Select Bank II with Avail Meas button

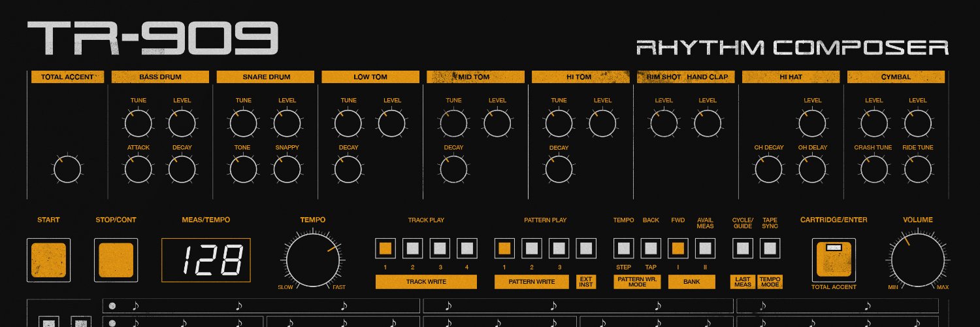pyautogui.click(x=705, y=249)
